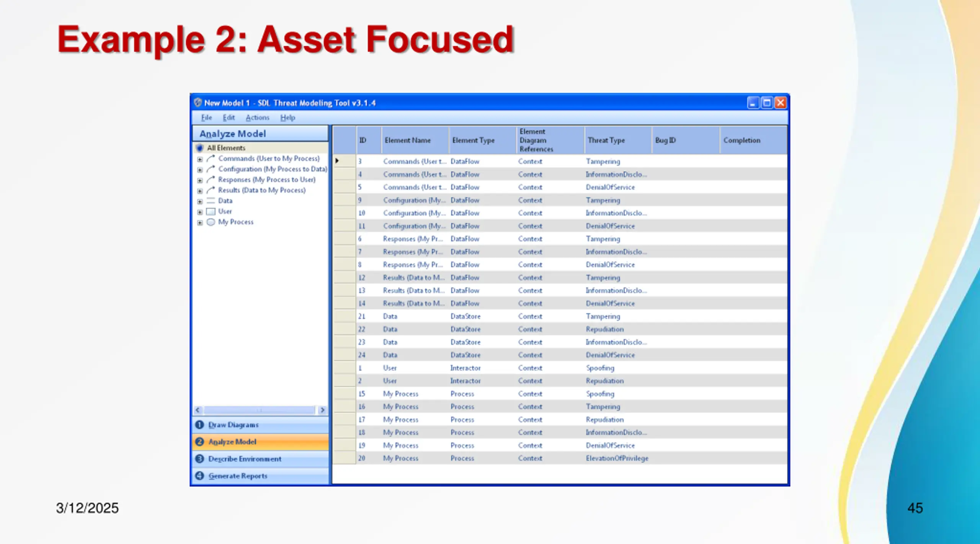Expand Commands (User to My Process) node
This screenshot has width=980, height=544.
(200, 159)
